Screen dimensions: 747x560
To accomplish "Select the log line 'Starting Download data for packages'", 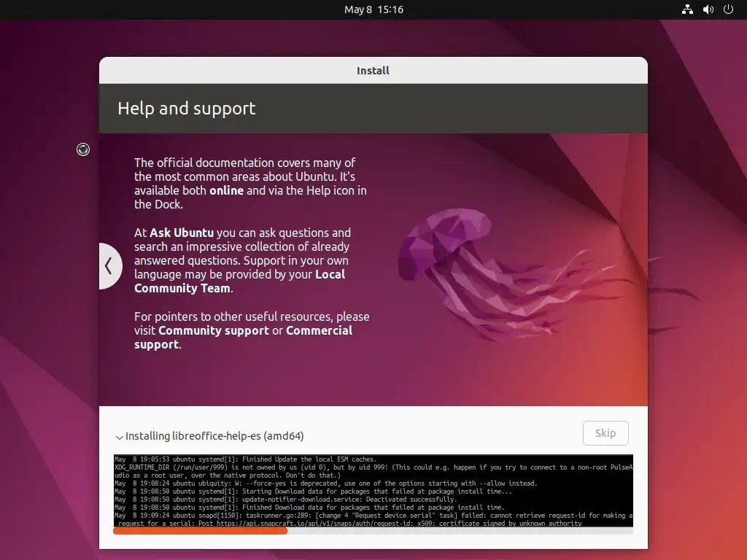I will (x=313, y=491).
